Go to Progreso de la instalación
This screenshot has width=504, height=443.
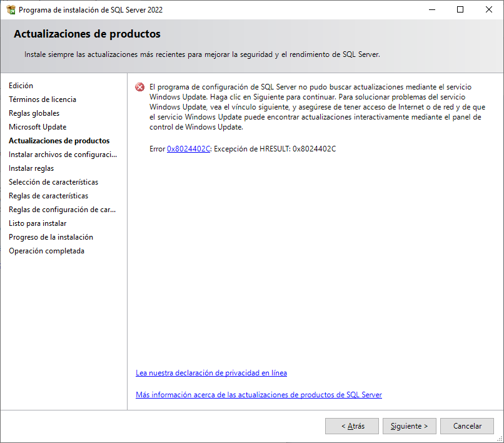[x=51, y=237]
